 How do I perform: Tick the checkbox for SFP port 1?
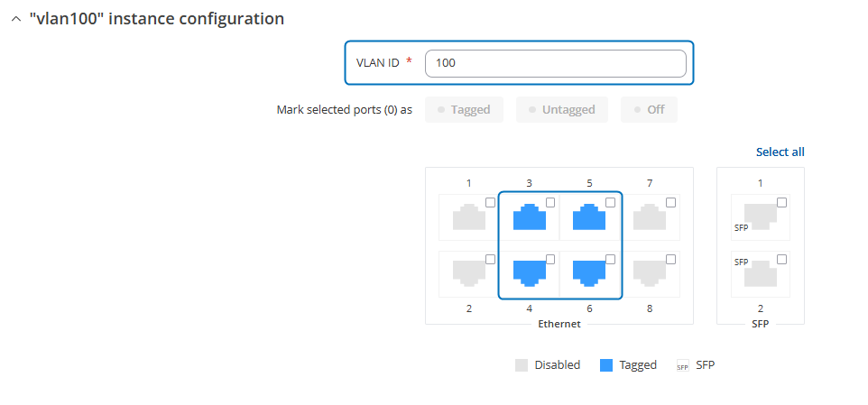(781, 203)
